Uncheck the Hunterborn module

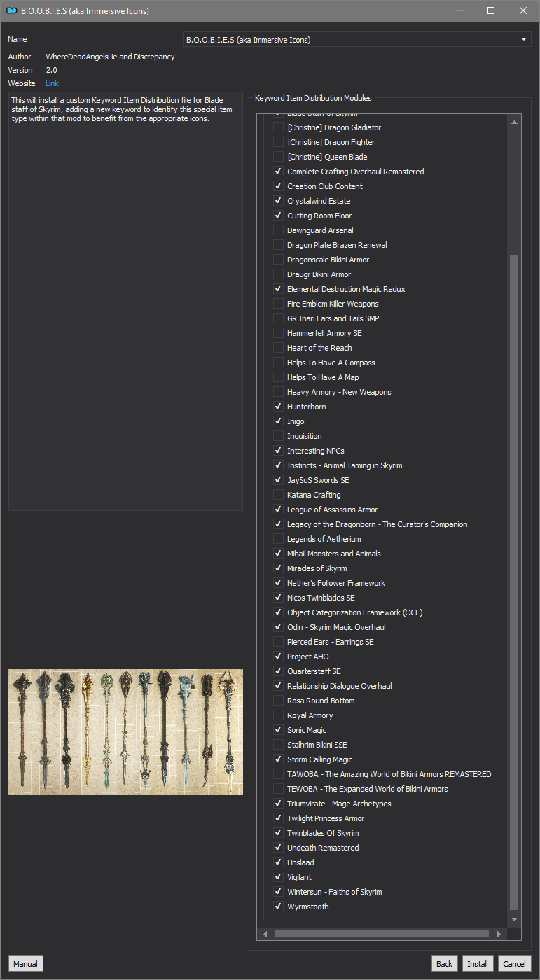(x=278, y=407)
